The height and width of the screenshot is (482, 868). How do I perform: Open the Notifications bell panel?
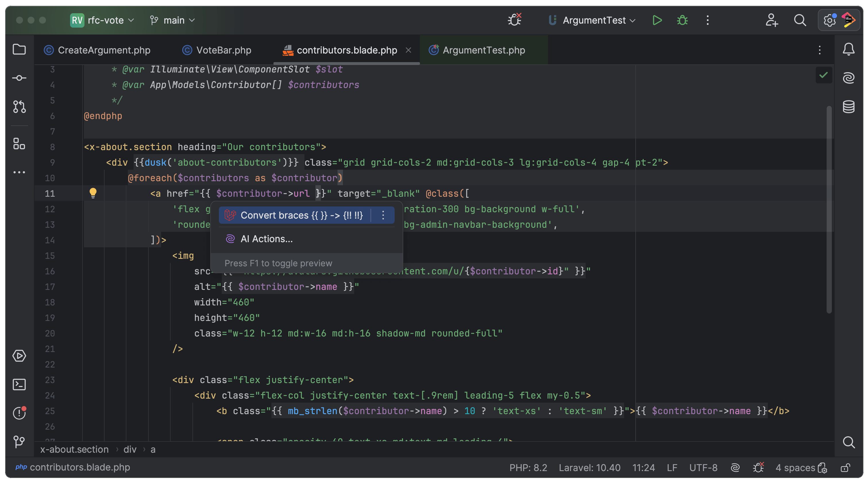pos(848,49)
